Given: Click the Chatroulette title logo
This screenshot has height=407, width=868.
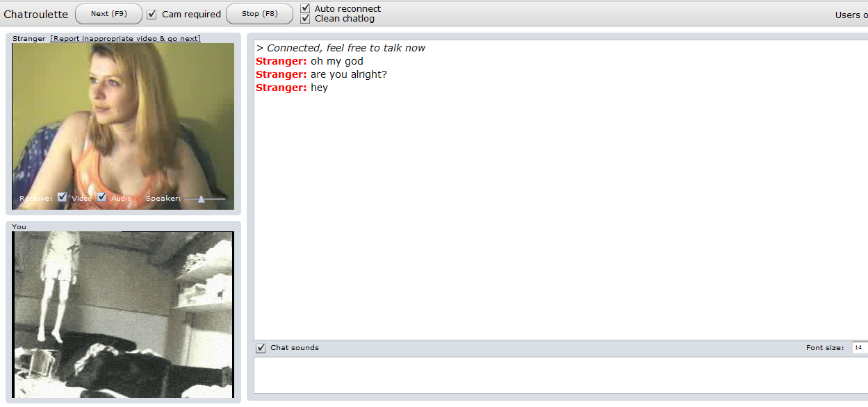Looking at the screenshot, I should coord(36,14).
